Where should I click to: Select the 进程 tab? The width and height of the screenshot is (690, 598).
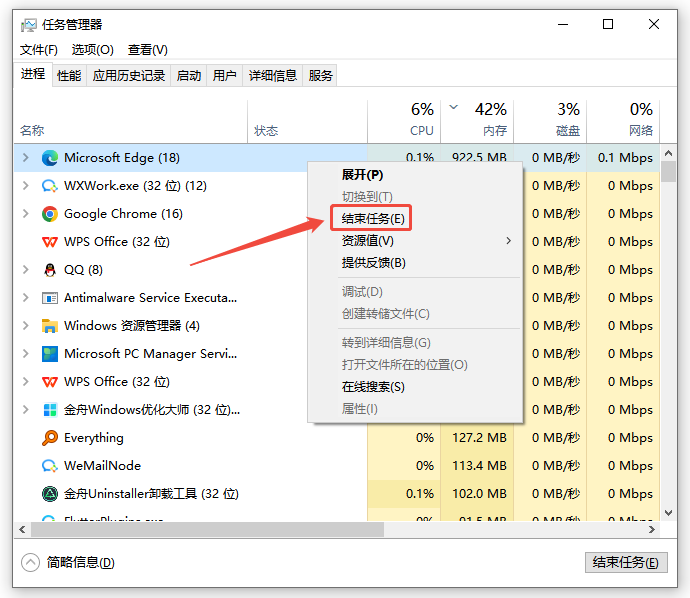pos(33,74)
